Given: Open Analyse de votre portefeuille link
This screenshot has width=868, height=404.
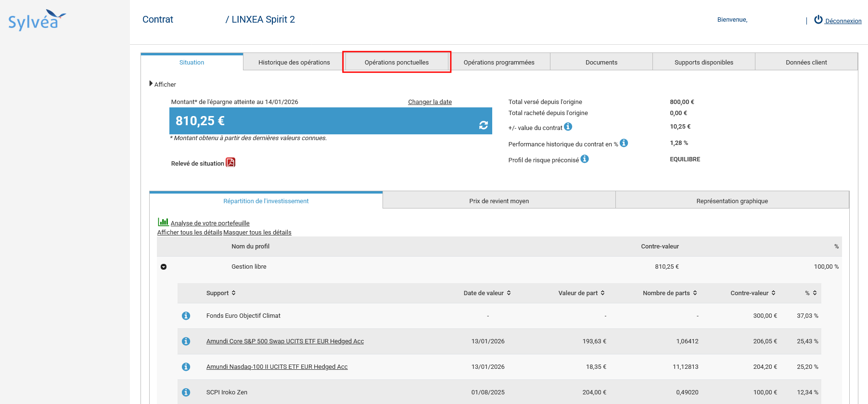Looking at the screenshot, I should (210, 223).
